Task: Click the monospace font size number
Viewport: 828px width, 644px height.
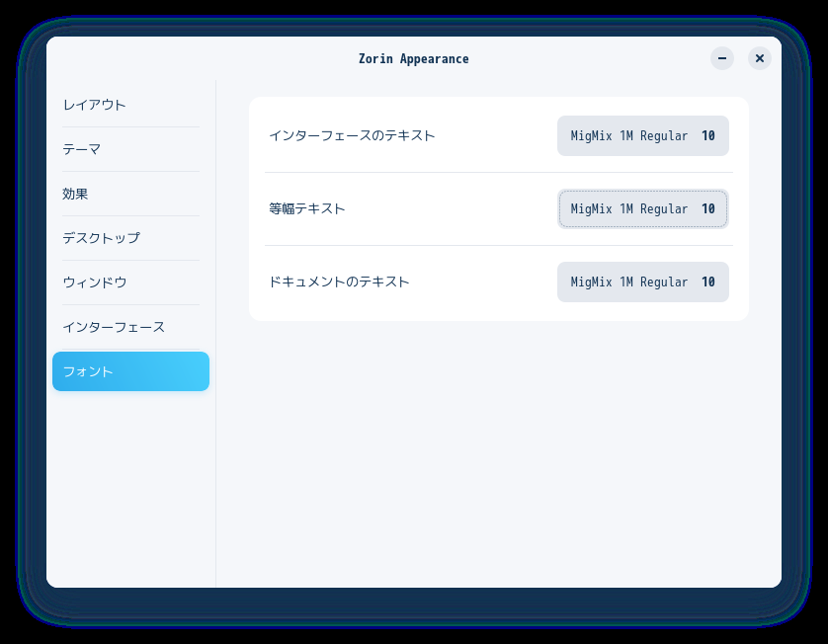Action: [708, 208]
